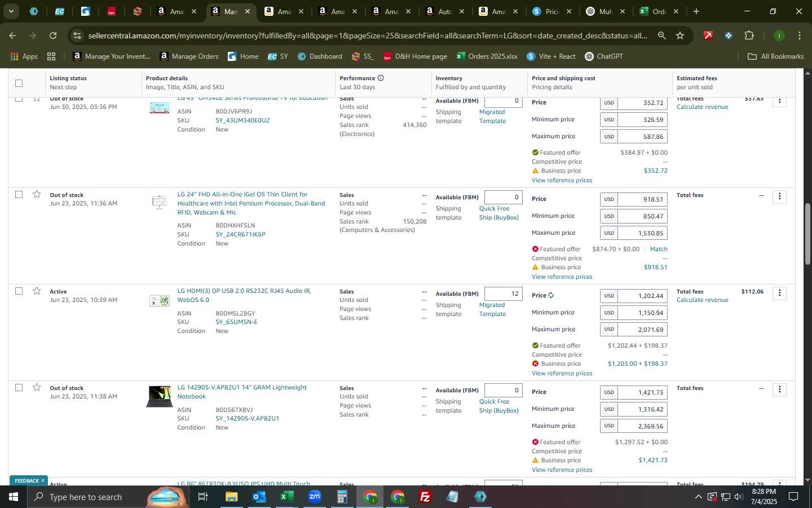Show hidden system tray icons
Image resolution: width=812 pixels, height=508 pixels.
(698, 497)
